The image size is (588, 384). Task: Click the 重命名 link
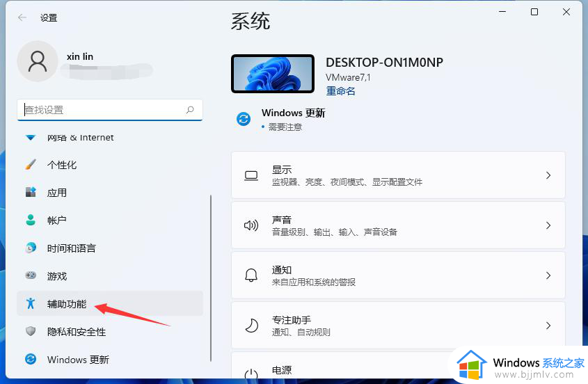[x=340, y=90]
